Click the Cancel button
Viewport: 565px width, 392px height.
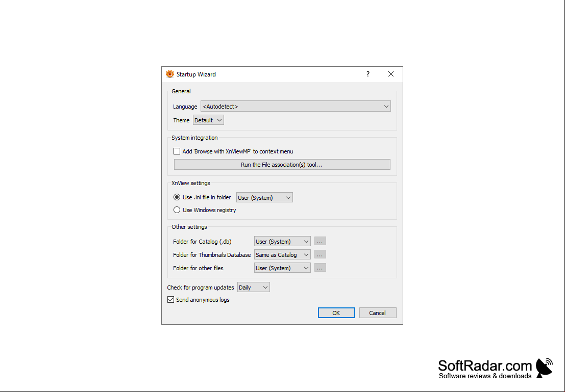point(378,313)
